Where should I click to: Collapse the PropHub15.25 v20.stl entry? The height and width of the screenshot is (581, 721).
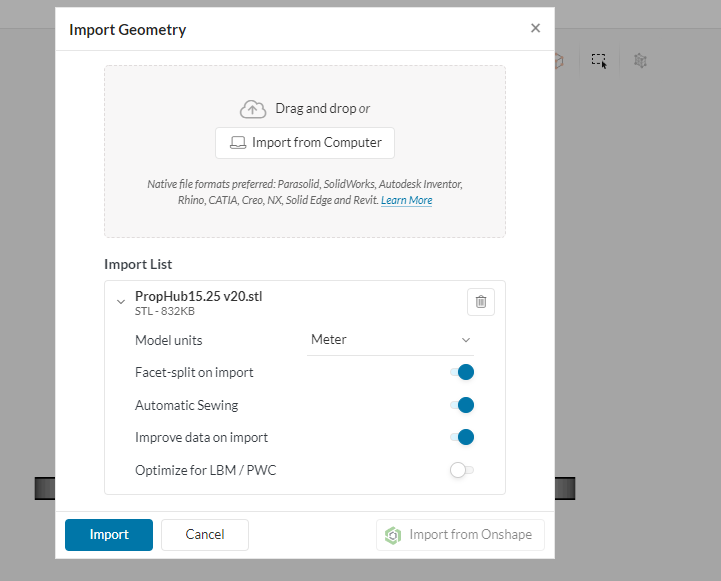click(x=121, y=301)
